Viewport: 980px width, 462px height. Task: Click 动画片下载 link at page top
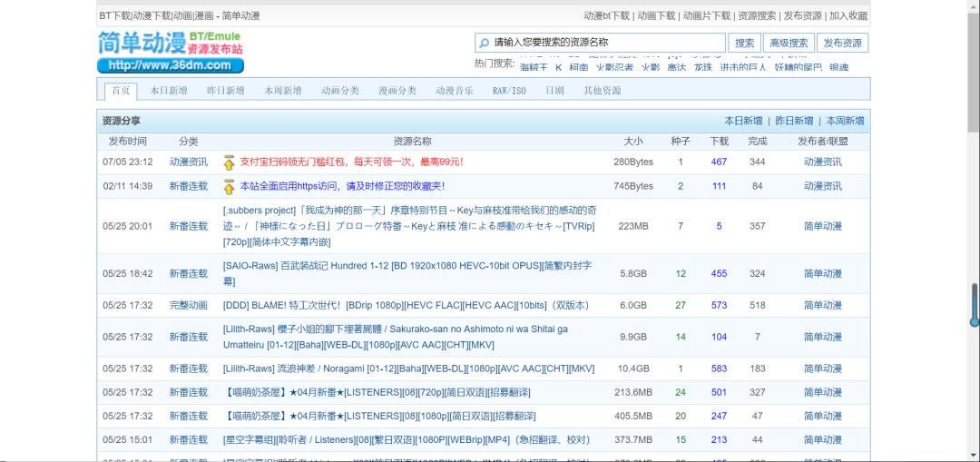[x=706, y=16]
